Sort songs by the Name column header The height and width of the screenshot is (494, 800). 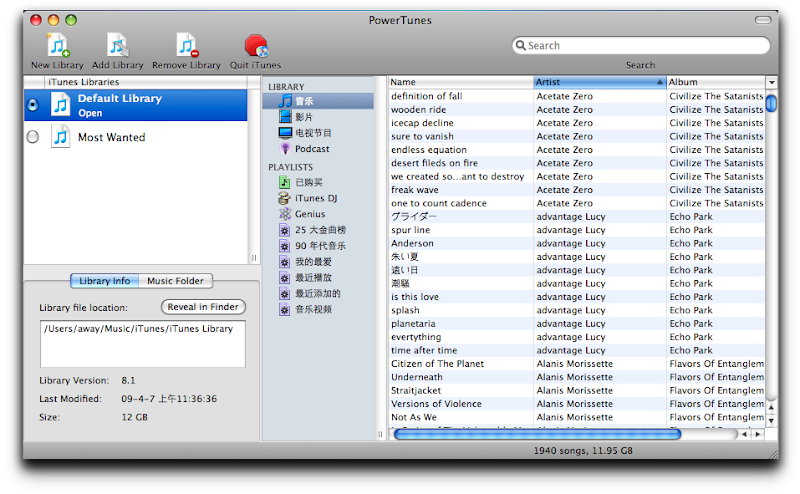[x=460, y=82]
